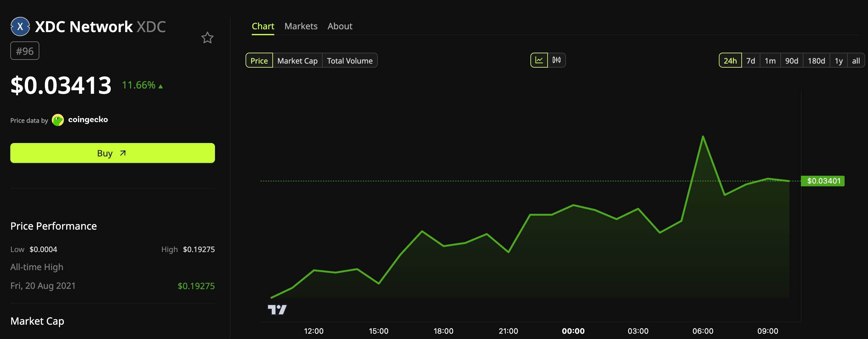868x339 pixels.
Task: Click the green Buy button
Action: 113,153
